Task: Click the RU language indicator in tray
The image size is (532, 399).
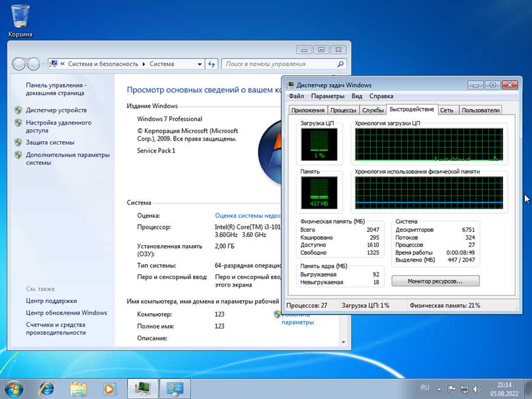Action: pos(425,387)
